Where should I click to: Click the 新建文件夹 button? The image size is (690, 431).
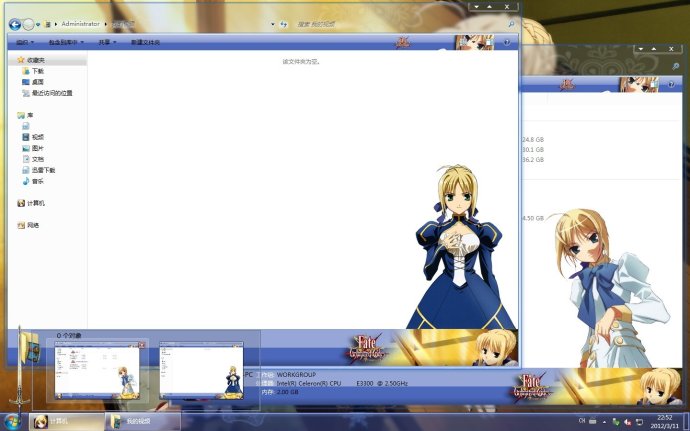pos(145,42)
